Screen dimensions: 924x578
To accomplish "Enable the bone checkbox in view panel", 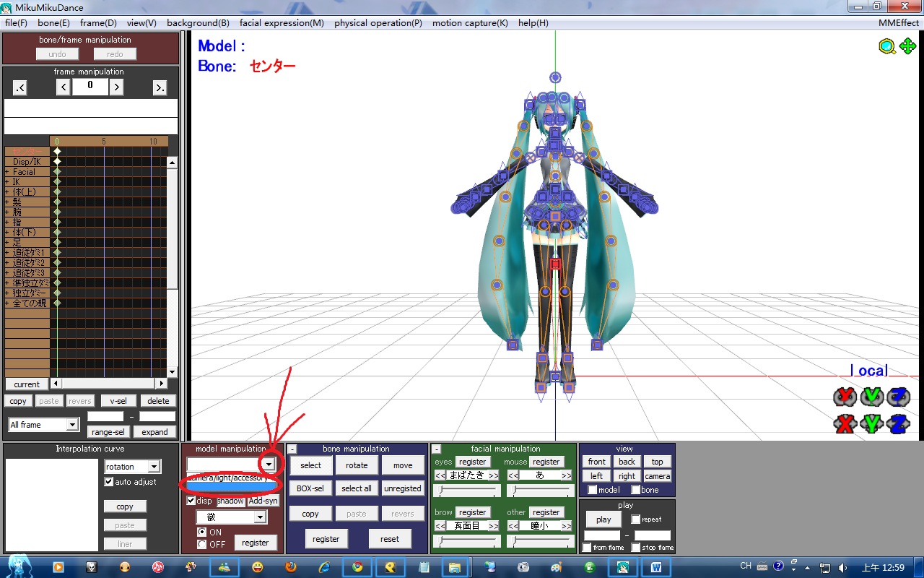I will click(x=636, y=490).
